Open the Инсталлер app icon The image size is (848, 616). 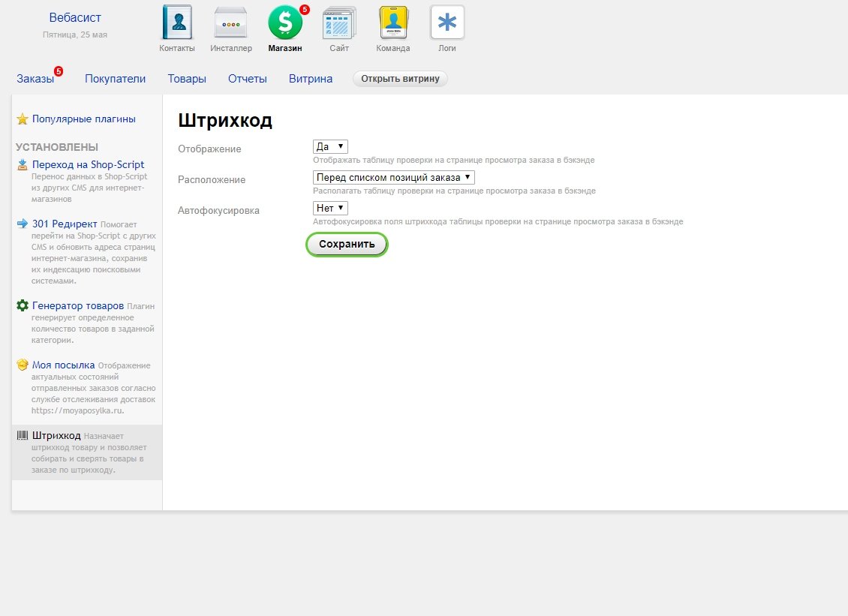[231, 23]
